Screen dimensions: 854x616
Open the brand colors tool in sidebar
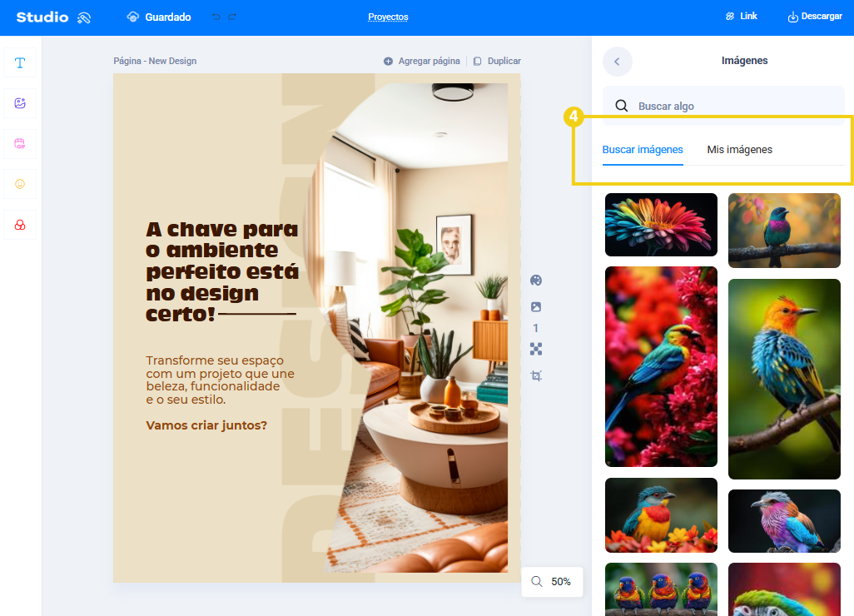(20, 225)
